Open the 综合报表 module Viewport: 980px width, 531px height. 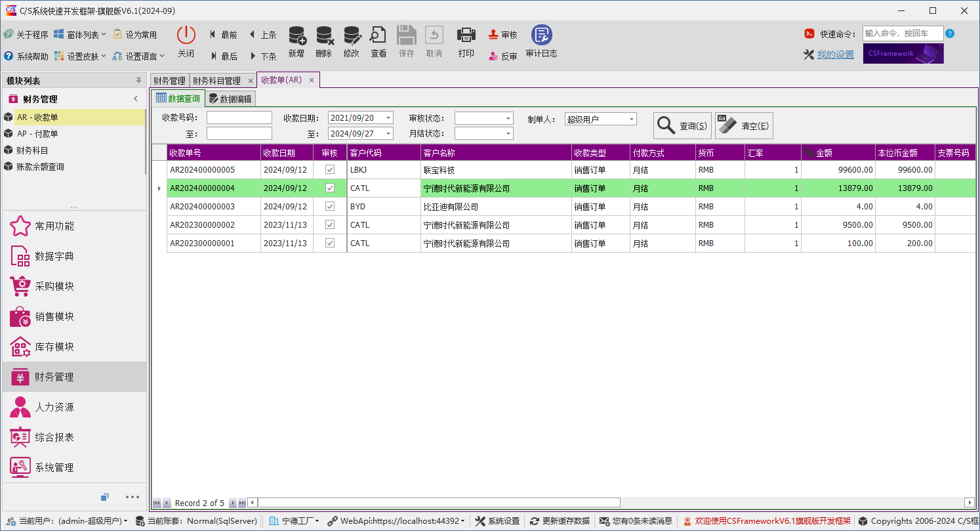73,437
